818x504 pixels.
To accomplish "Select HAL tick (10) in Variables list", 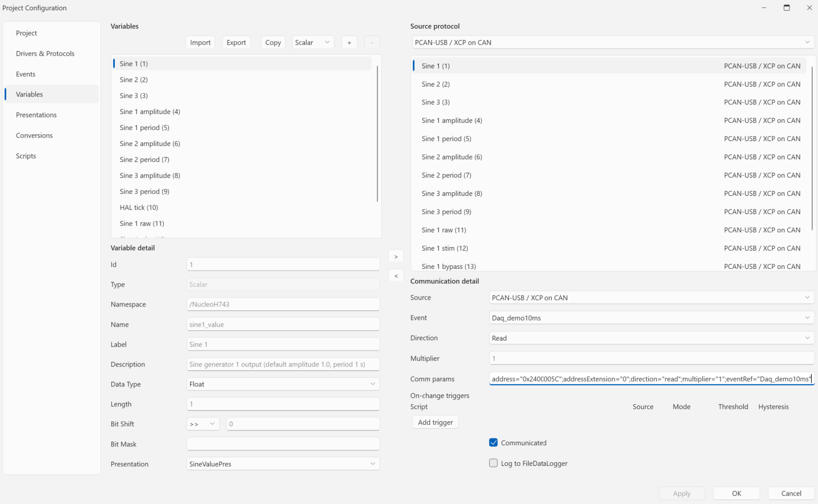I will 243,207.
